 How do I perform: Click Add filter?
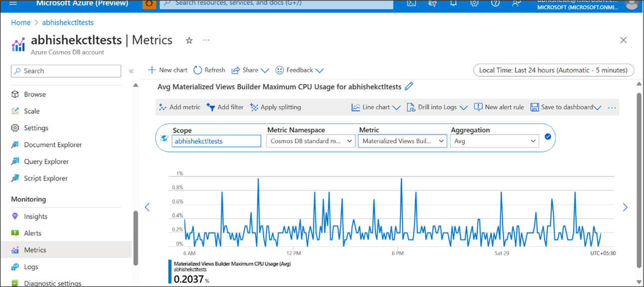click(x=225, y=107)
